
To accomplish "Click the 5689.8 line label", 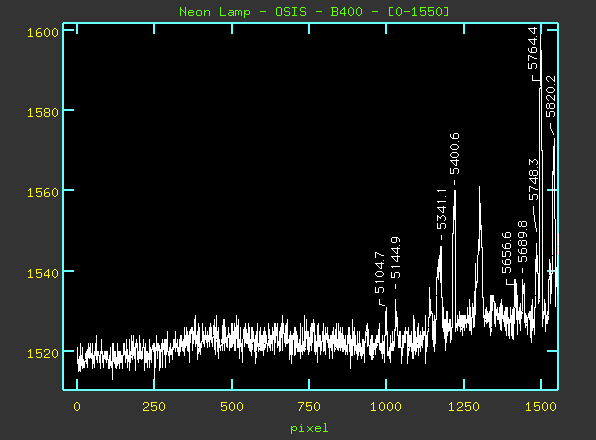I will coord(523,241).
